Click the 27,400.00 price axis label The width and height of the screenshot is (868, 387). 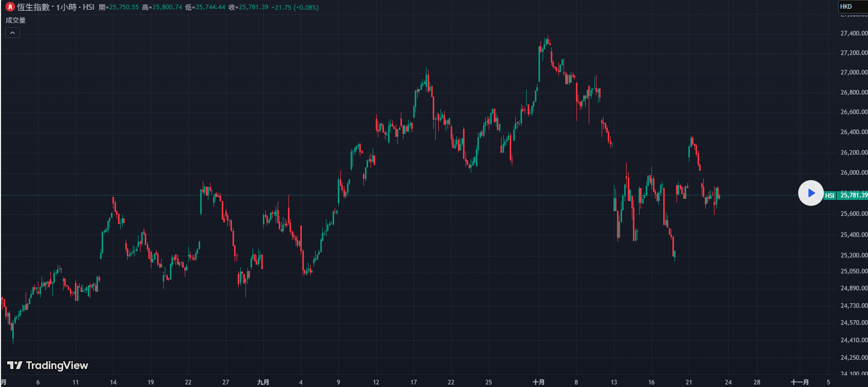pyautogui.click(x=853, y=33)
